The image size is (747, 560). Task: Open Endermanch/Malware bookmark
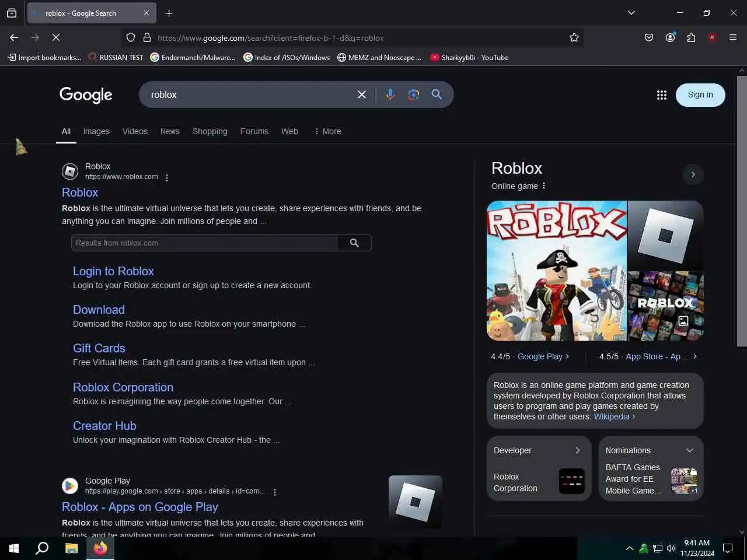click(193, 57)
